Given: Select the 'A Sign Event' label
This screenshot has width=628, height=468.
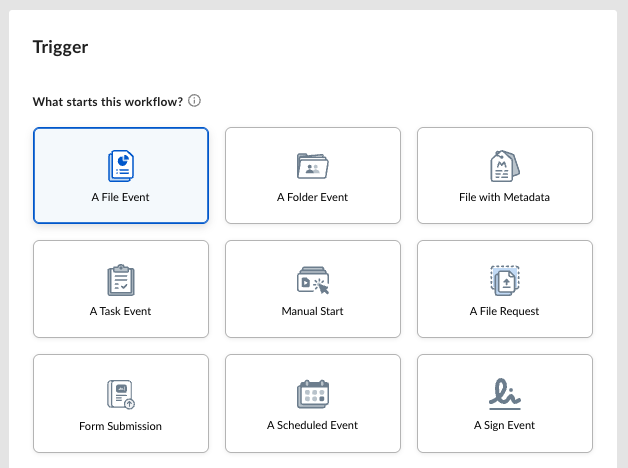Looking at the screenshot, I should pos(504,425).
